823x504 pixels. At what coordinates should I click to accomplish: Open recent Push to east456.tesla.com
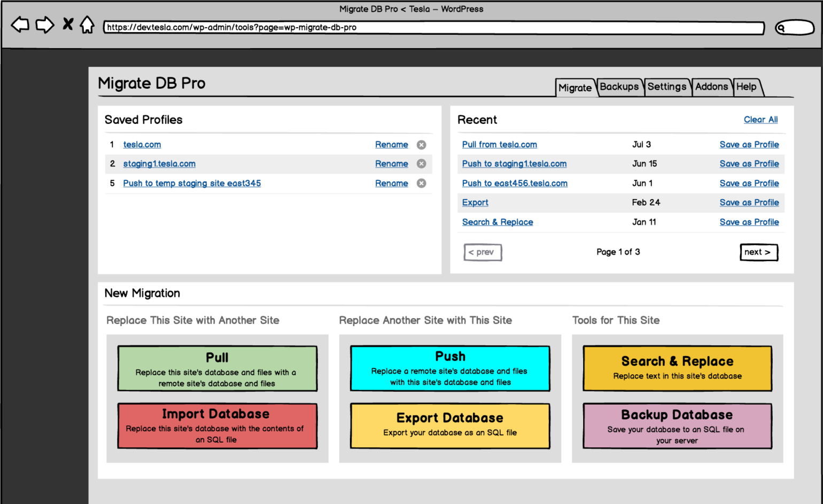tap(515, 183)
